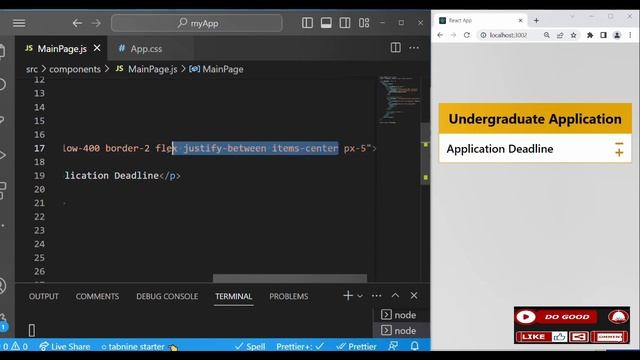The width and height of the screenshot is (640, 360).
Task: Click the editor horizontal scrollbar
Action: (290, 278)
